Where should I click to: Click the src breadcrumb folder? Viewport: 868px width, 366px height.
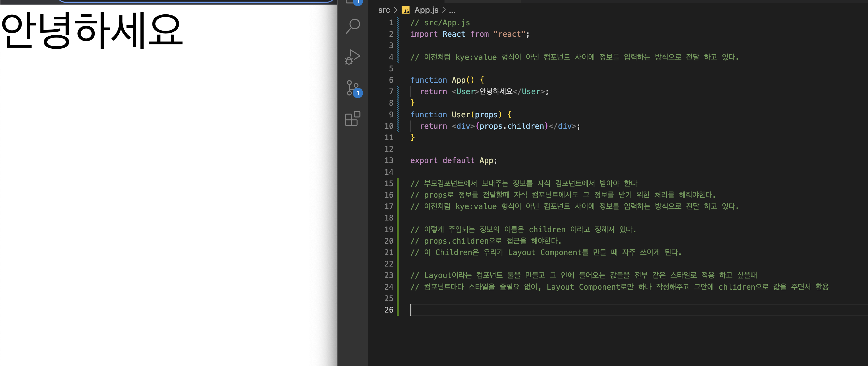click(x=384, y=10)
